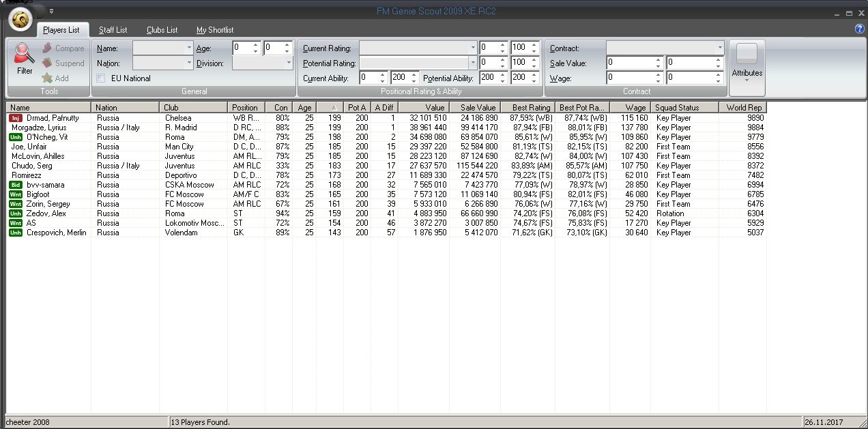Click the Filter magnifier icon
Image resolution: width=868 pixels, height=429 pixels.
25,53
